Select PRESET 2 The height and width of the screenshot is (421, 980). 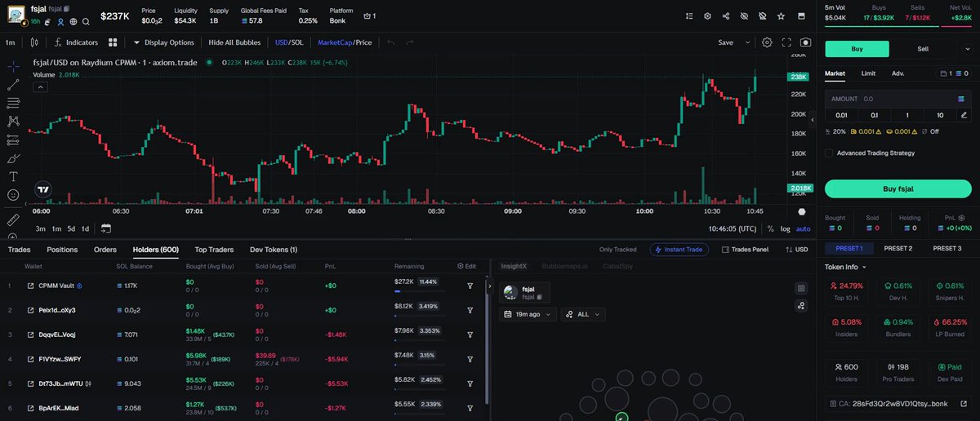point(898,248)
